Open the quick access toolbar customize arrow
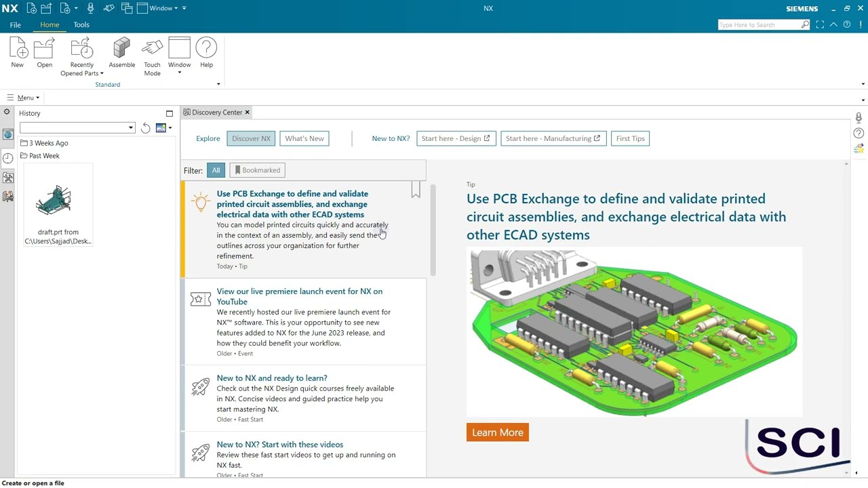Viewport: 868px width, 488px height. [x=184, y=8]
